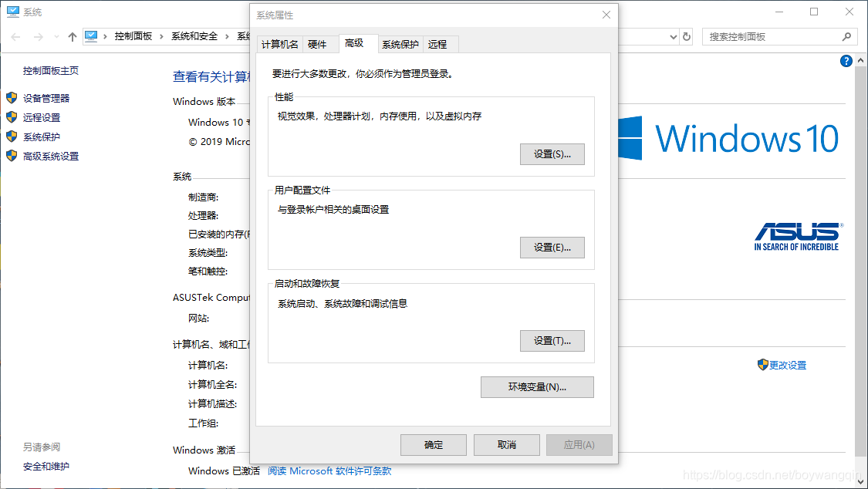Open startup and recovery 设置(T)...
Viewport: 868px width, 489px height.
tap(552, 342)
